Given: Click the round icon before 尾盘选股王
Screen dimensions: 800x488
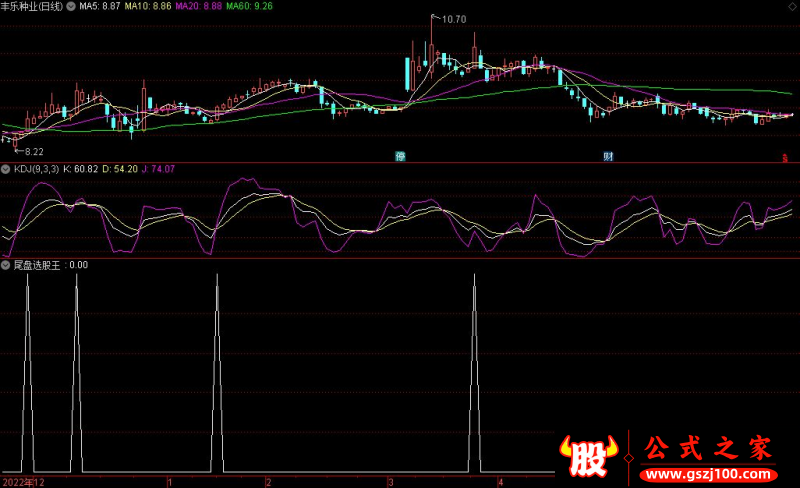Looking at the screenshot, I should (6, 265).
